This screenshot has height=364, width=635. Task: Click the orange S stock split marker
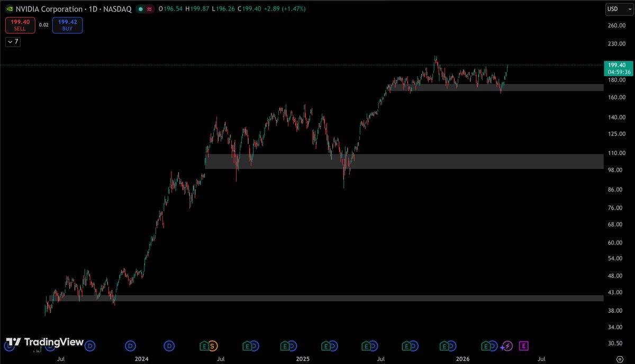pyautogui.click(x=213, y=346)
